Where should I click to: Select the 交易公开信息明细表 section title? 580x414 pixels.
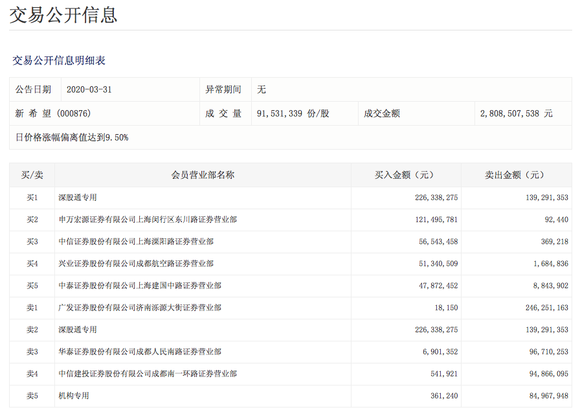(59, 60)
